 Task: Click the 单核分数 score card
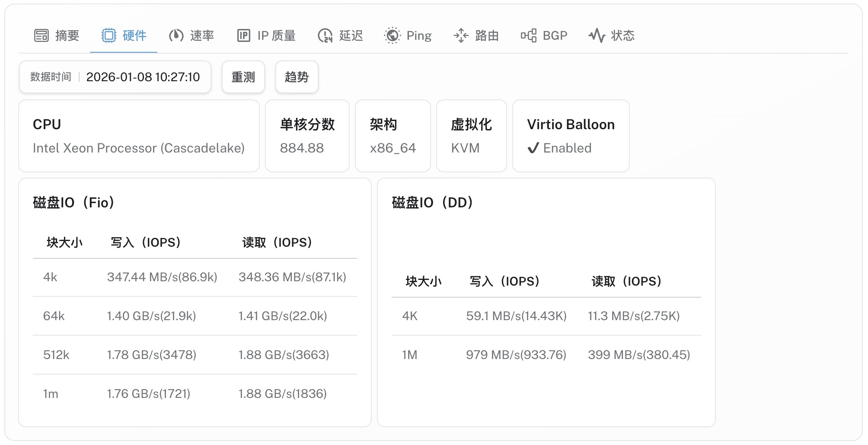click(307, 135)
